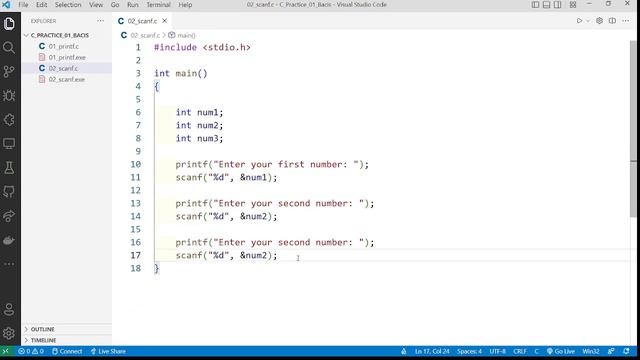640x360 pixels.
Task: Collapse C_PRACTICE_01_BACIS folder
Action: pos(60,36)
